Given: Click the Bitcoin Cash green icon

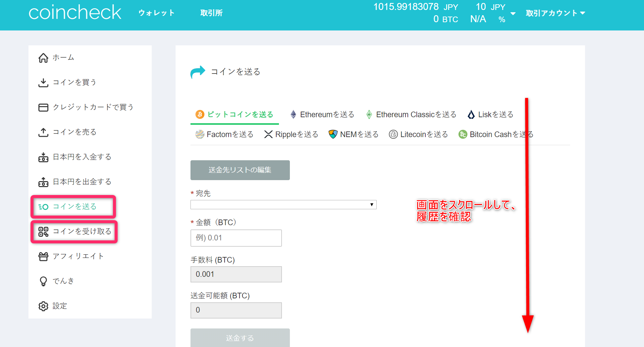Looking at the screenshot, I should pyautogui.click(x=463, y=134).
